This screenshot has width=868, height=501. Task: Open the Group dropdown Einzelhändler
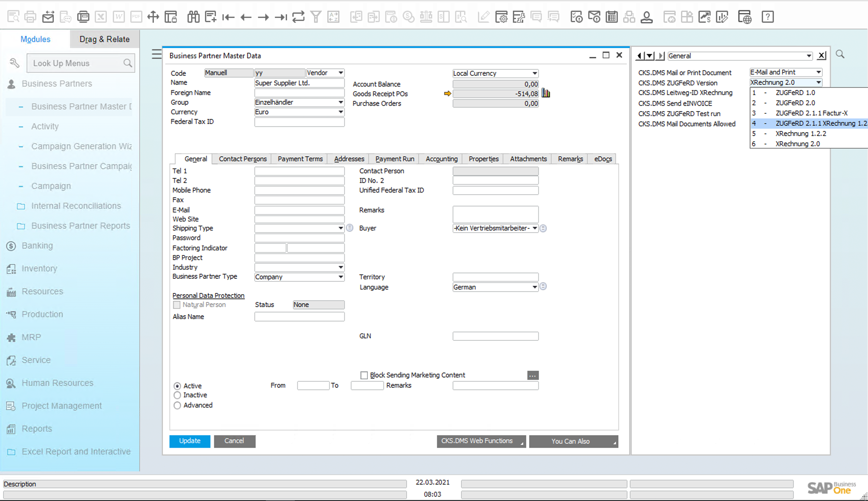[x=340, y=102]
